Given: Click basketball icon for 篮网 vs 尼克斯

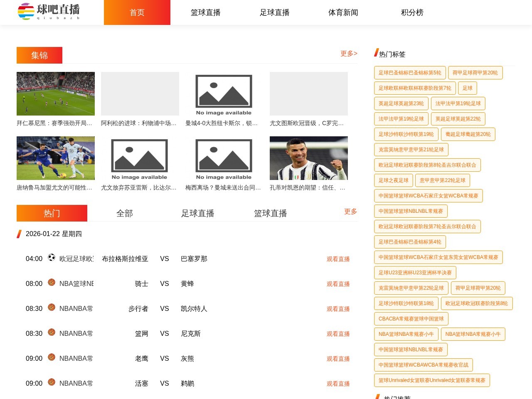Looking at the screenshot, I should (x=52, y=332).
